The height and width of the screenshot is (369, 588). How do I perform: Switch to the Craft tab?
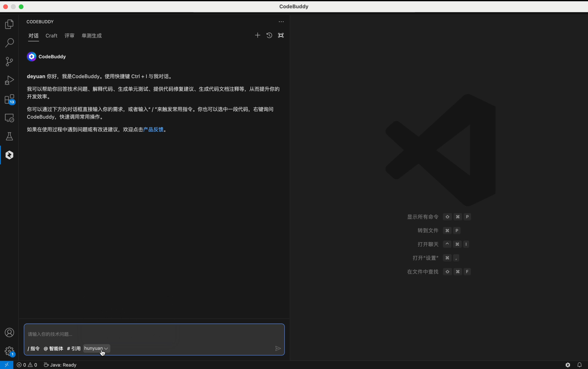pos(51,36)
